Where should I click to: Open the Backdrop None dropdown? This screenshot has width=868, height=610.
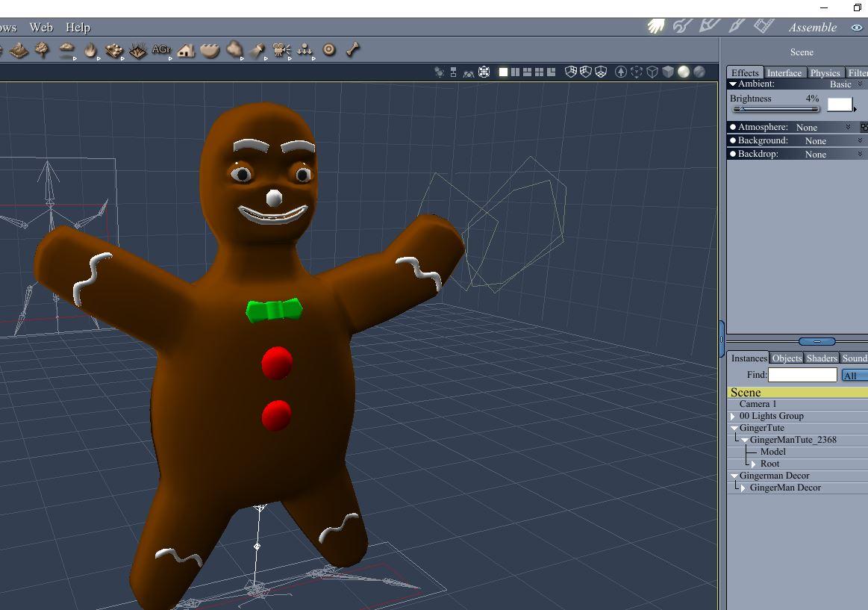pos(834,155)
